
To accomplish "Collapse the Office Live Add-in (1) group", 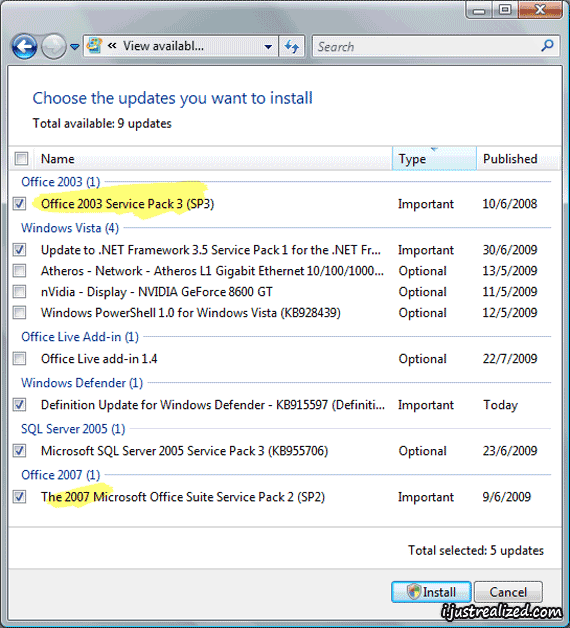I will 80,337.
